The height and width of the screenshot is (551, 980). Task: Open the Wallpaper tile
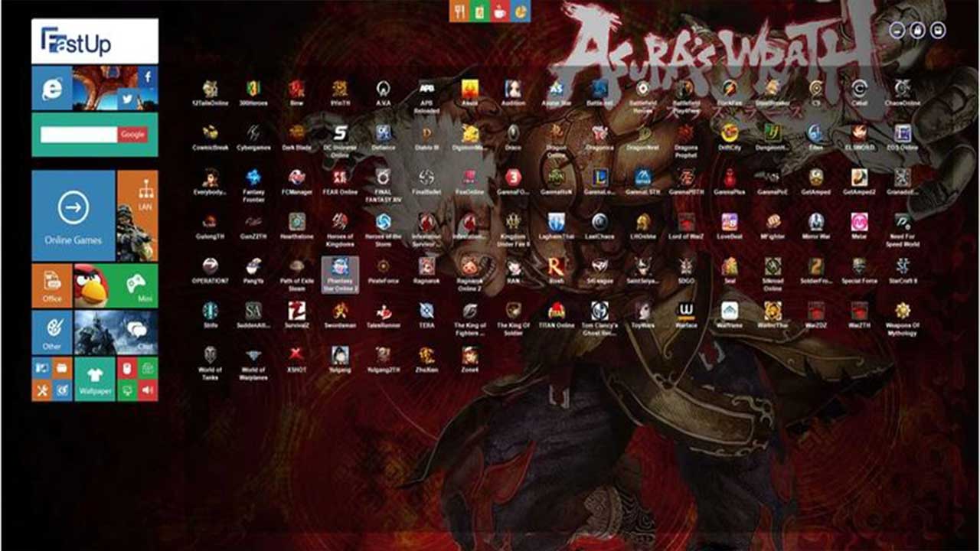[x=95, y=378]
